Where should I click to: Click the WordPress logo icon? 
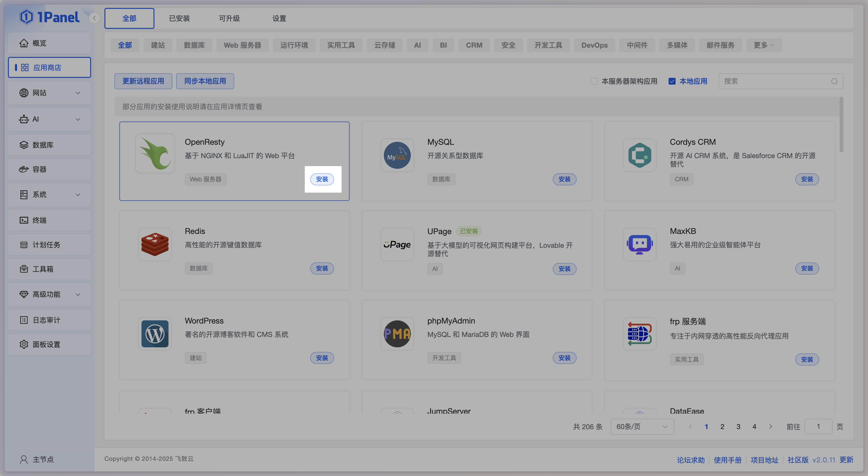[x=155, y=334]
